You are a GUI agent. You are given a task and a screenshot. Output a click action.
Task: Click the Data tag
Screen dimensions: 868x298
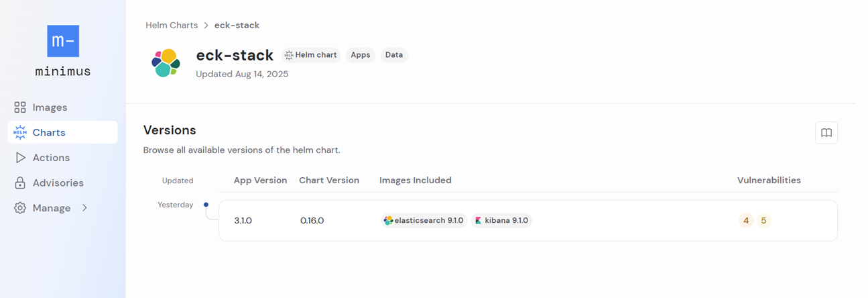click(x=394, y=55)
